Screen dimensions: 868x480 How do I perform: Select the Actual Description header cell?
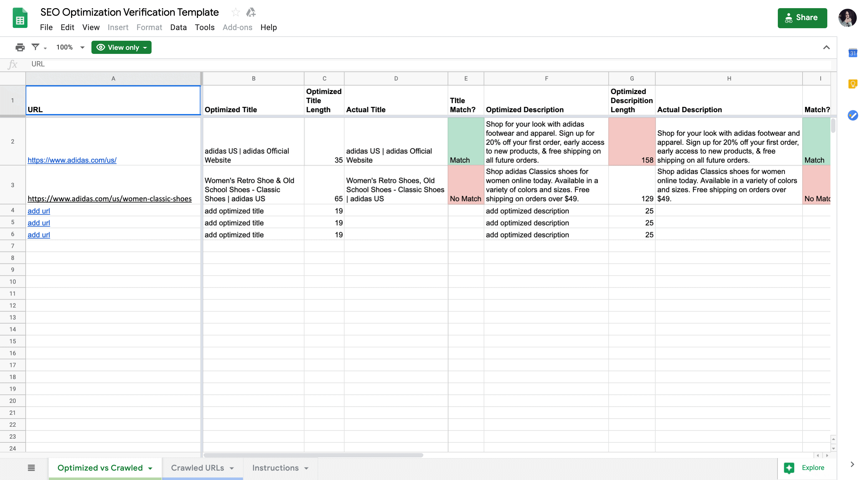(729, 101)
